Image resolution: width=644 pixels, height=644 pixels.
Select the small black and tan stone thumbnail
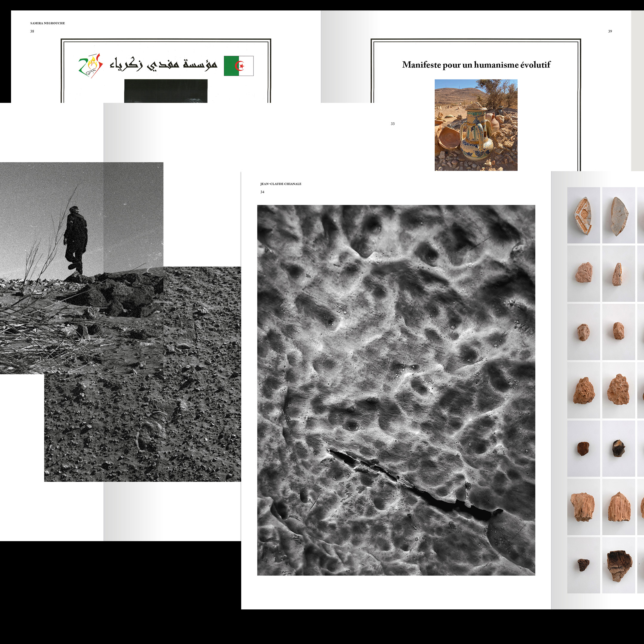pyautogui.click(x=619, y=448)
